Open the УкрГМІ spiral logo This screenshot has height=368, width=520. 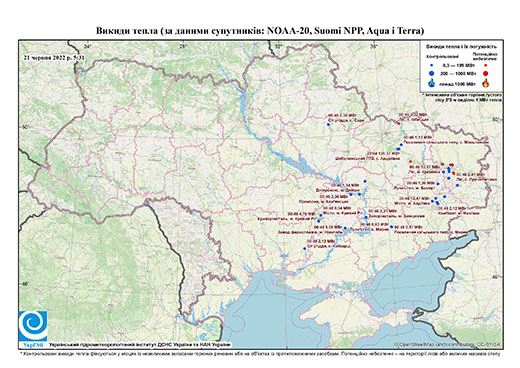[33, 326]
